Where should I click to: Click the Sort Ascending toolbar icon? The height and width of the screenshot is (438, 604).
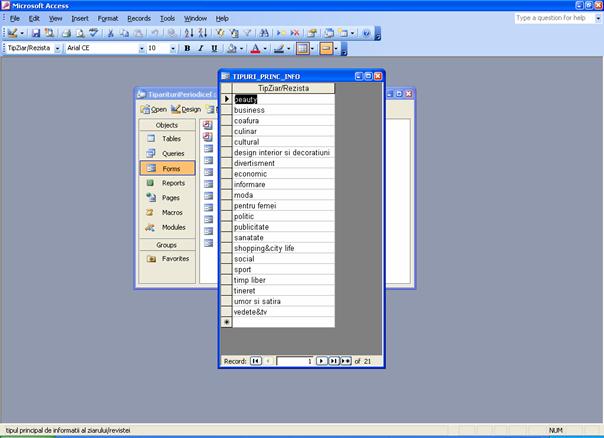click(x=191, y=33)
